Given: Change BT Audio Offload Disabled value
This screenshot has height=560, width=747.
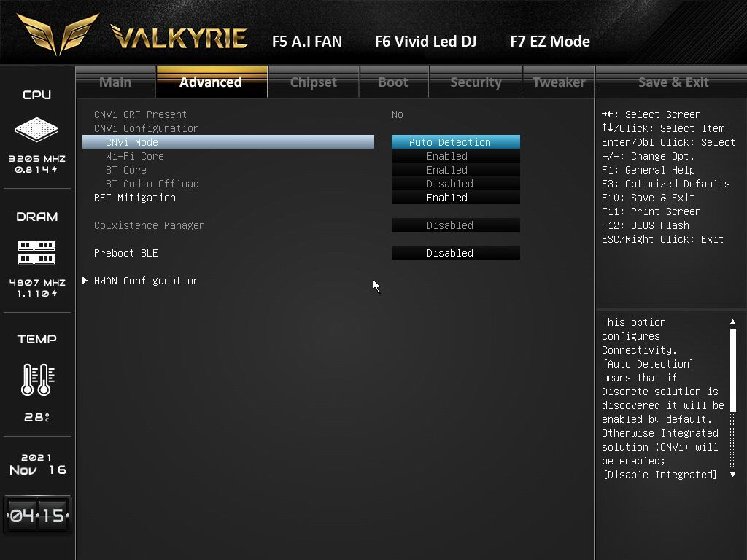Looking at the screenshot, I should (x=456, y=183).
